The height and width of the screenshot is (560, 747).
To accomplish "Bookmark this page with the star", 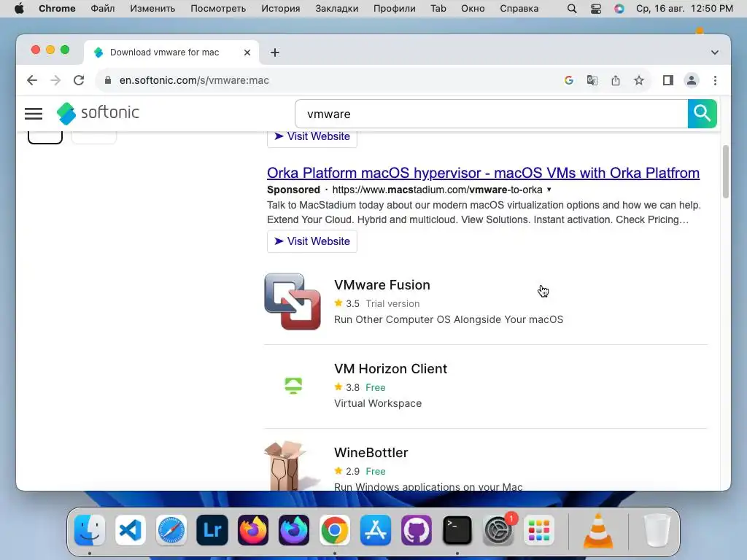I will [x=639, y=80].
